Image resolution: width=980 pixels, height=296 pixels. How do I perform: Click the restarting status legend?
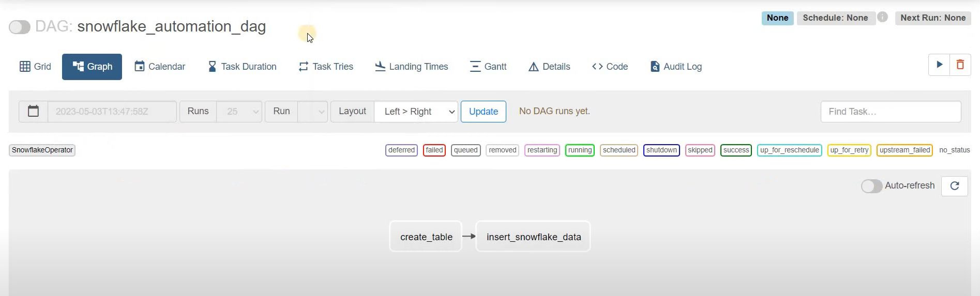[x=542, y=150]
